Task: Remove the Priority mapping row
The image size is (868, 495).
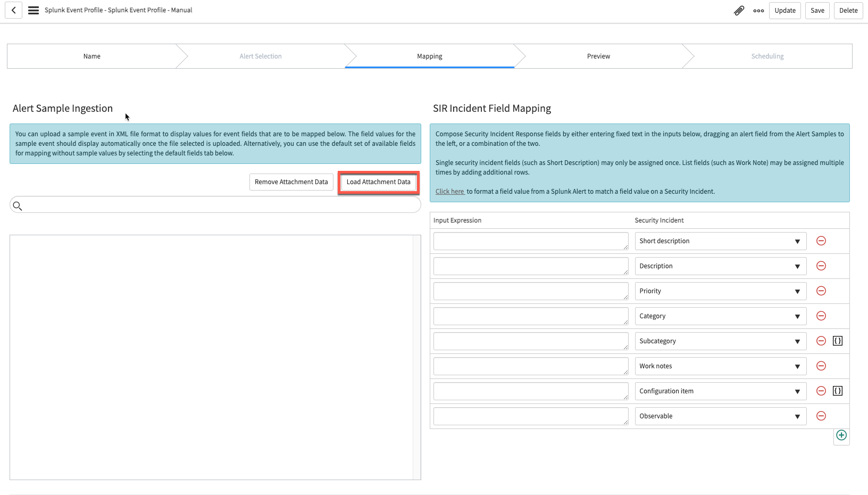Action: (821, 291)
